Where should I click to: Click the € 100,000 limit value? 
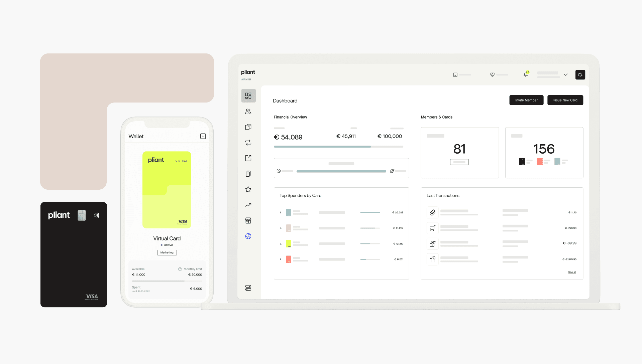(390, 136)
